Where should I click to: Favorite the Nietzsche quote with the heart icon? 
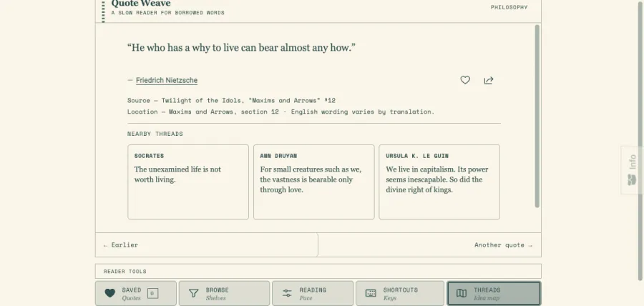(x=465, y=80)
